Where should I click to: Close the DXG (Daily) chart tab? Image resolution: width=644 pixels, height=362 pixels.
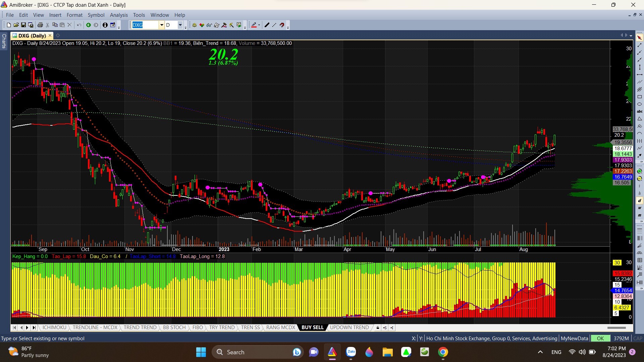pos(50,36)
